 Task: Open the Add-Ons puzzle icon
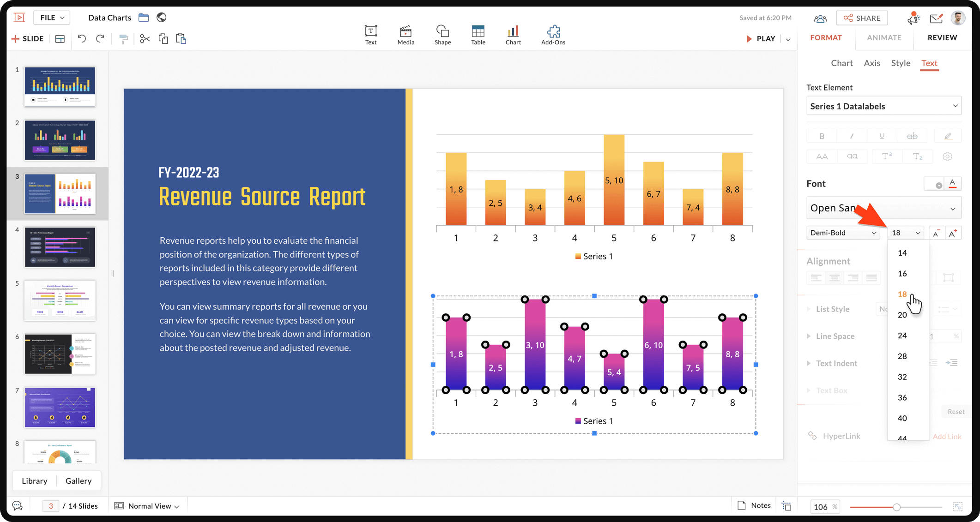click(x=553, y=35)
